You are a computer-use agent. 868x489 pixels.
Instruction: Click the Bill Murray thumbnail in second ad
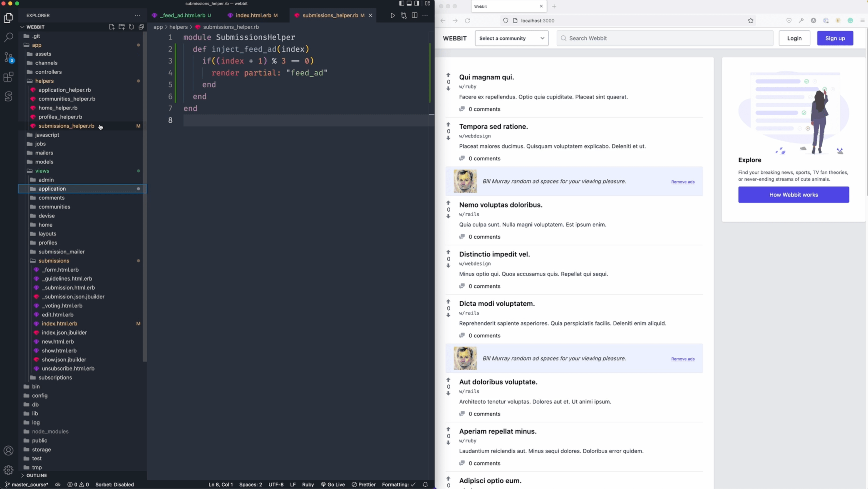pyautogui.click(x=465, y=358)
